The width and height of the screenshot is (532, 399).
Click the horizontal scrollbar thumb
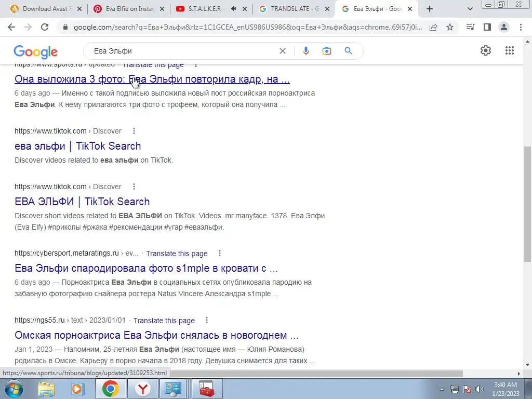tap(316, 374)
